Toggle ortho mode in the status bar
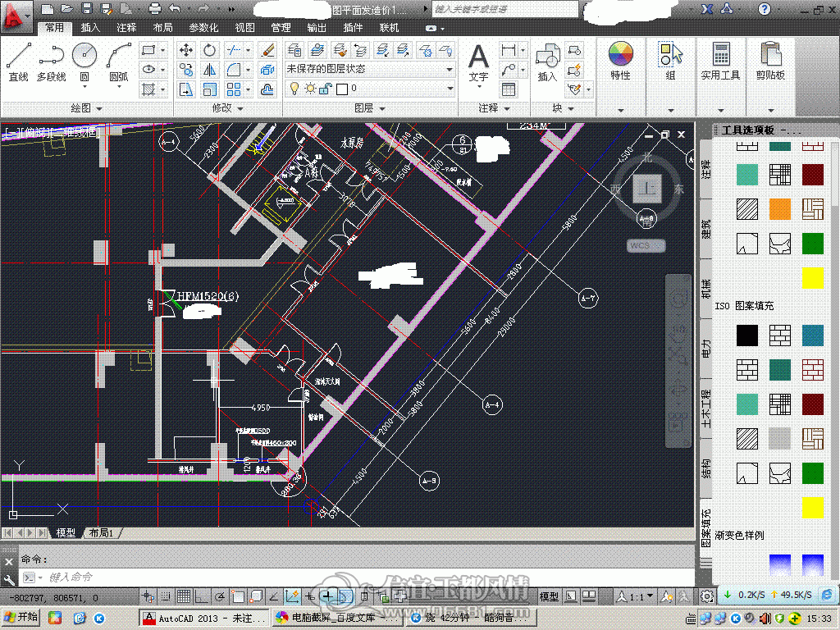The image size is (840, 630). pos(202,596)
